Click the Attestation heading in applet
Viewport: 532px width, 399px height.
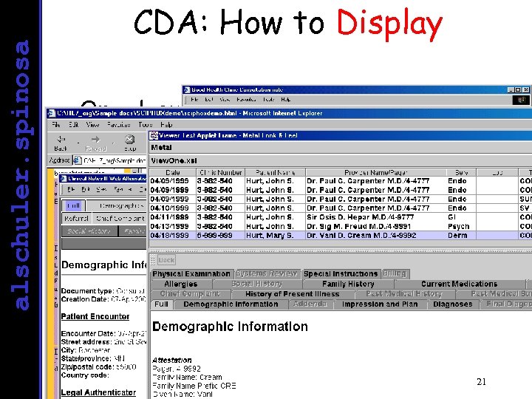(172, 361)
